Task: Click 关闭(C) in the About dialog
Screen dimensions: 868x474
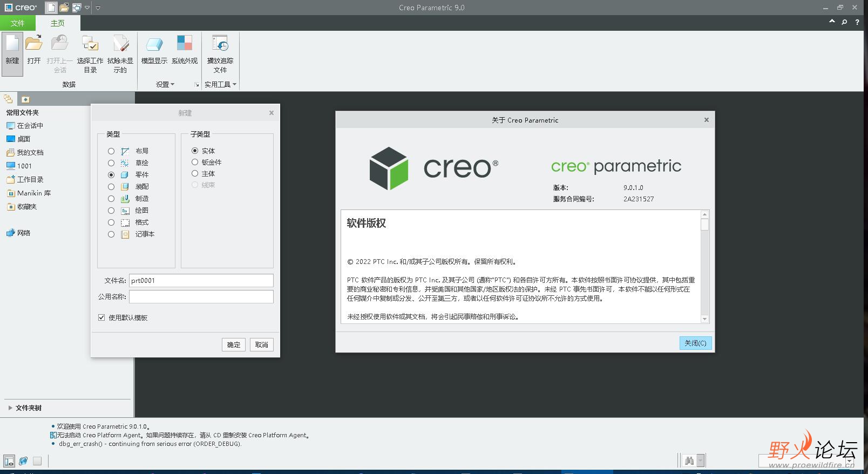Action: point(695,343)
